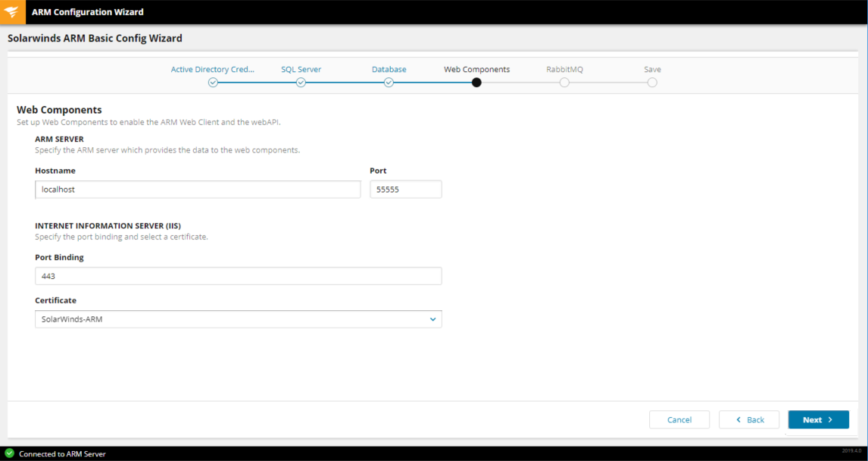Select the RabbitMQ step label
Image resolution: width=868 pixels, height=461 pixels.
click(564, 69)
